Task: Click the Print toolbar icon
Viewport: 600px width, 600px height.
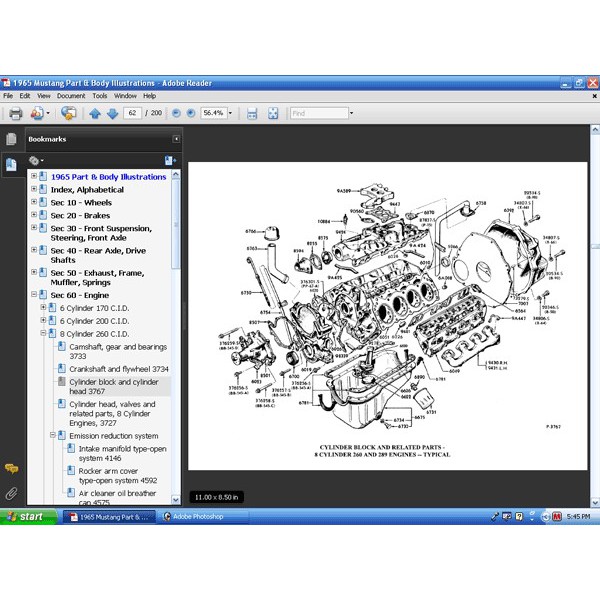Action: pos(16,113)
